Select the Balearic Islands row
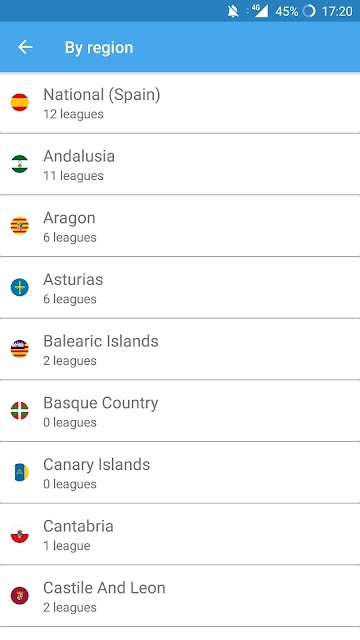360x640 pixels. coord(180,349)
